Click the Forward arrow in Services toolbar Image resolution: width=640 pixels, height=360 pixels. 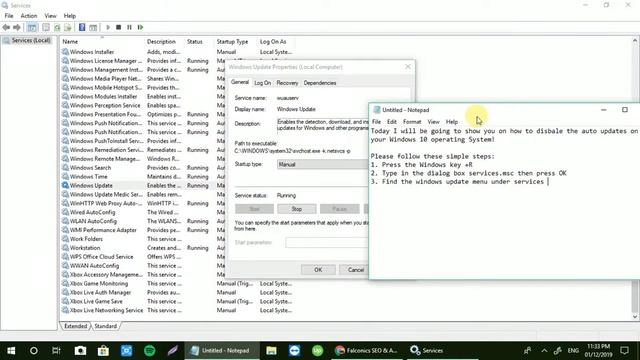[17, 27]
